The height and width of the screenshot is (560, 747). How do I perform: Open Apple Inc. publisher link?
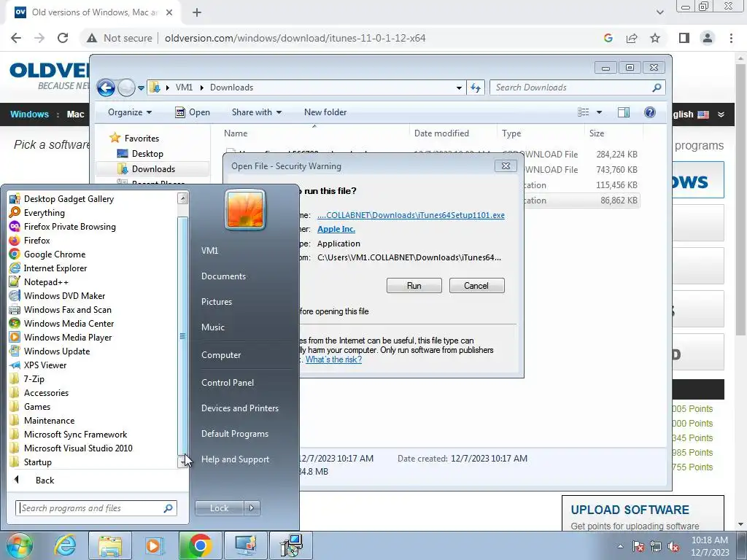pyautogui.click(x=336, y=229)
